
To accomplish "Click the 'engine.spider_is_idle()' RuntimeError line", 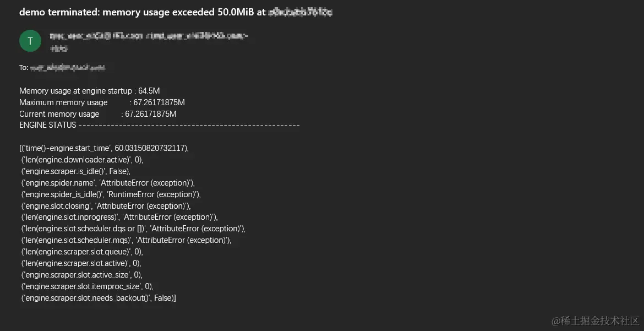I will 111,194.
